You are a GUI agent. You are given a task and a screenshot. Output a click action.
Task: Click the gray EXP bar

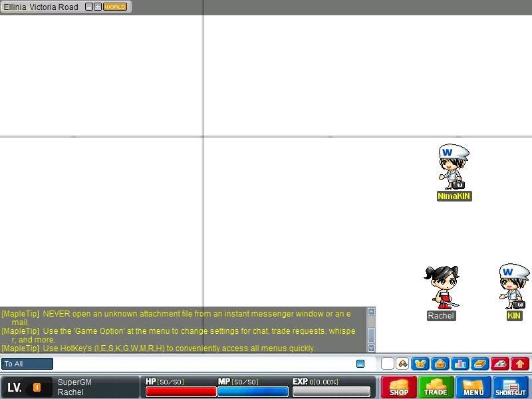click(331, 392)
